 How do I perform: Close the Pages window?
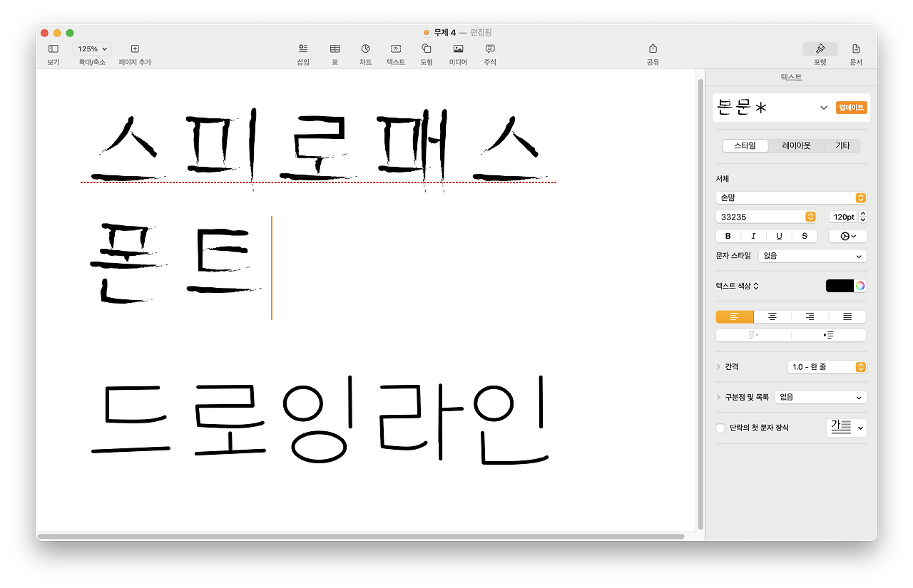point(44,33)
